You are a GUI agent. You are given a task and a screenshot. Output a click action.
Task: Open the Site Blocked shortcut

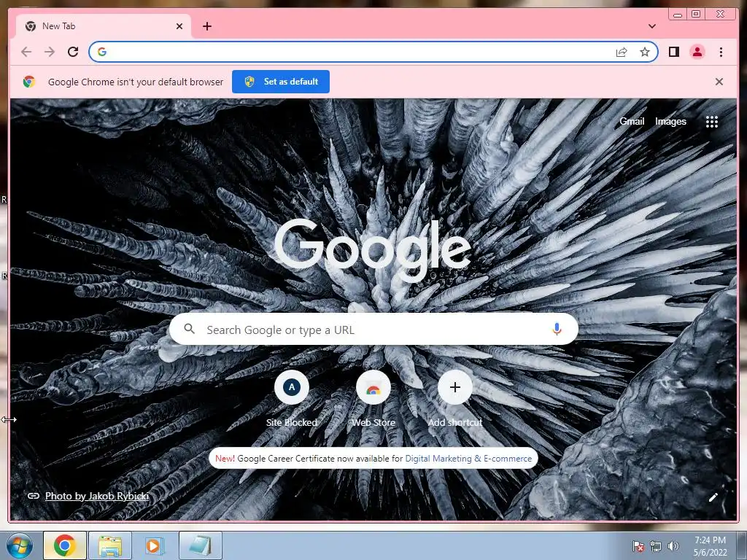(x=292, y=399)
